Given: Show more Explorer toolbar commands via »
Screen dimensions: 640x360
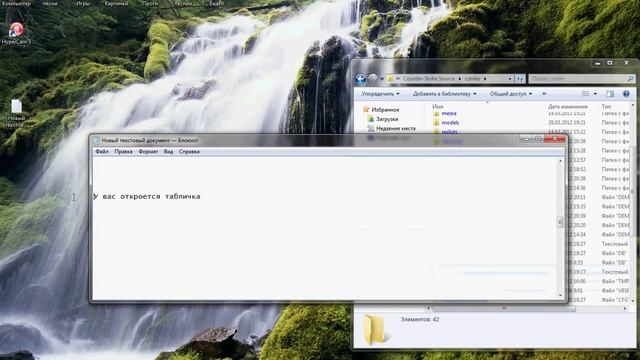Looking at the screenshot, I should click(x=544, y=94).
